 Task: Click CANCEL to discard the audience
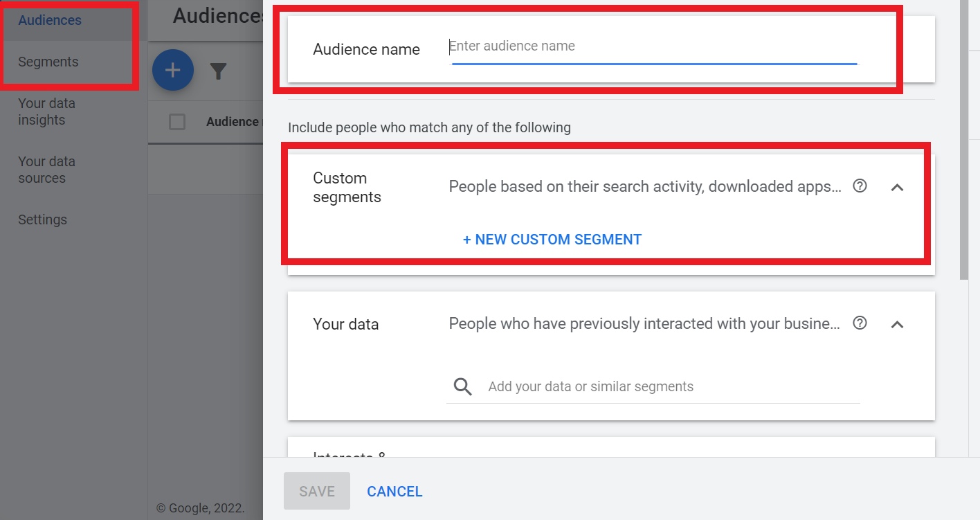pos(394,491)
